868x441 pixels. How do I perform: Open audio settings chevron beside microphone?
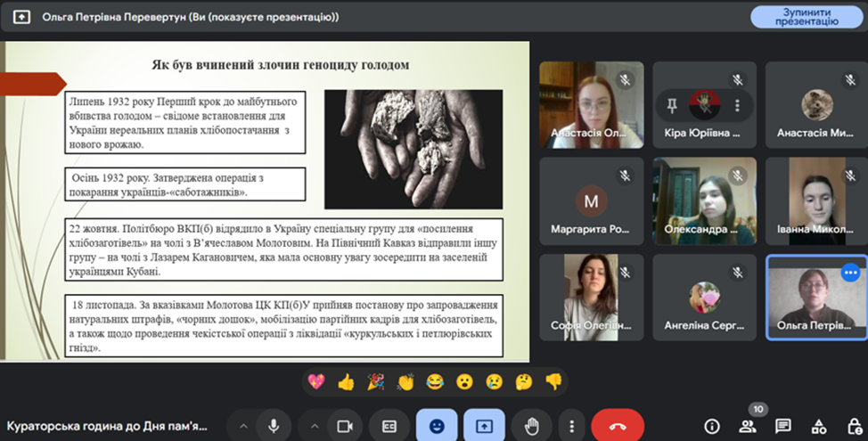point(243,426)
